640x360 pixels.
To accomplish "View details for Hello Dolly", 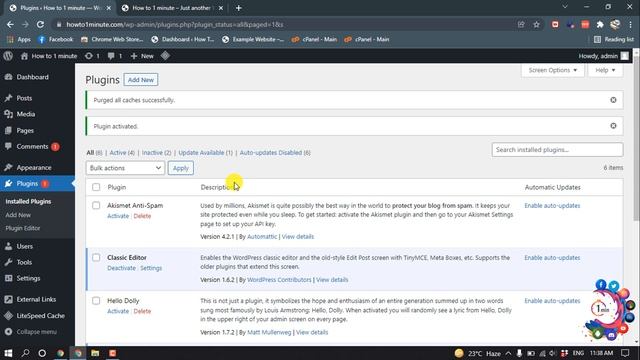I will tap(312, 332).
